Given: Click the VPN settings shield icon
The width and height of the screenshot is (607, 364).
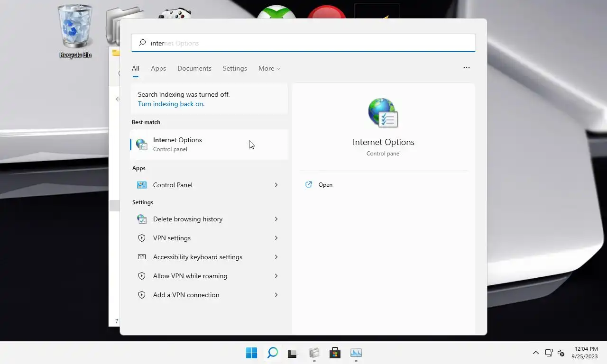Looking at the screenshot, I should [x=141, y=238].
